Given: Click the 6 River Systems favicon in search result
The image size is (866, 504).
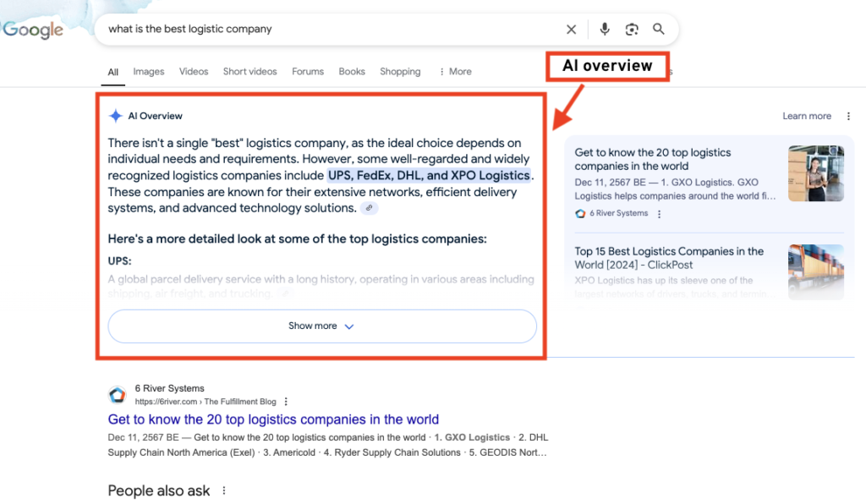Looking at the screenshot, I should [x=117, y=395].
